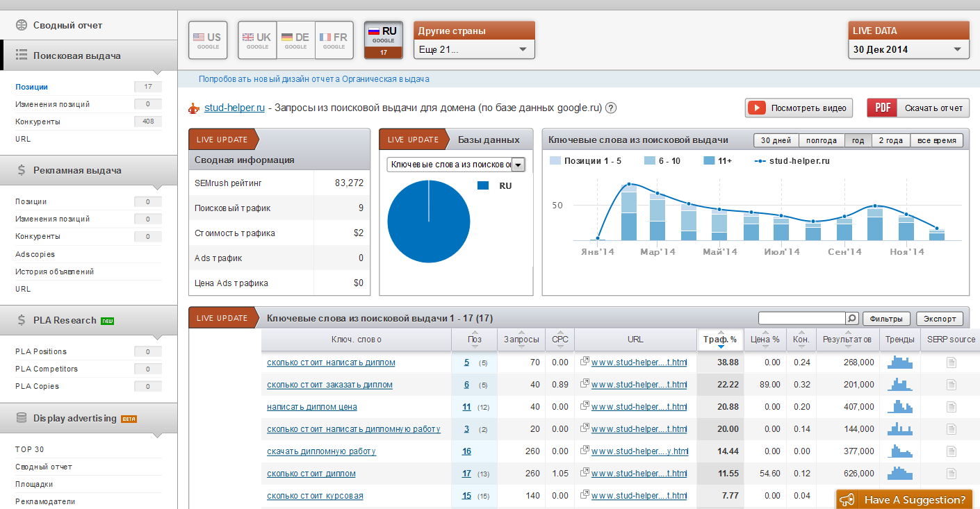Click external link icon in first URL row
The image size is (980, 509).
point(585,362)
